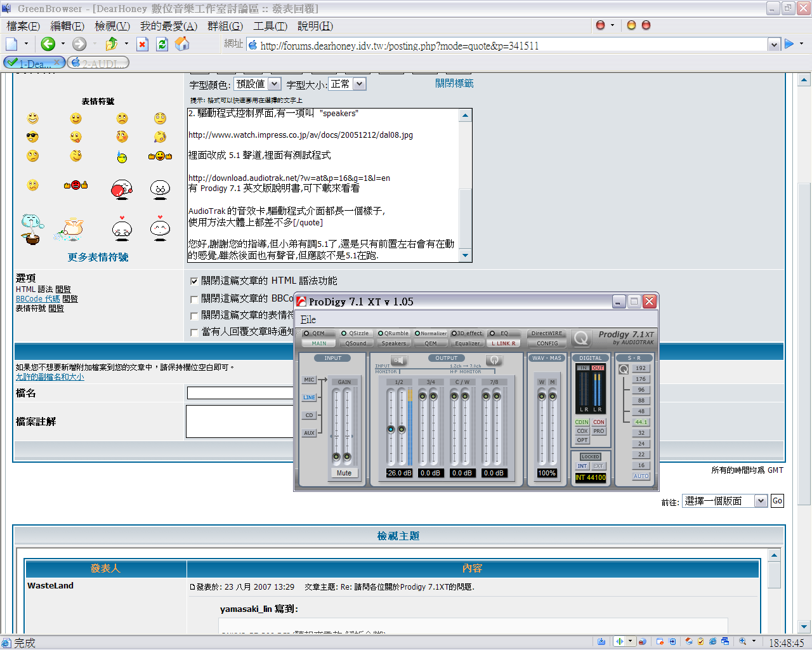This screenshot has height=650, width=812.
Task: Click the H-P monitor headphone icon in ProDigy
Action: (494, 360)
